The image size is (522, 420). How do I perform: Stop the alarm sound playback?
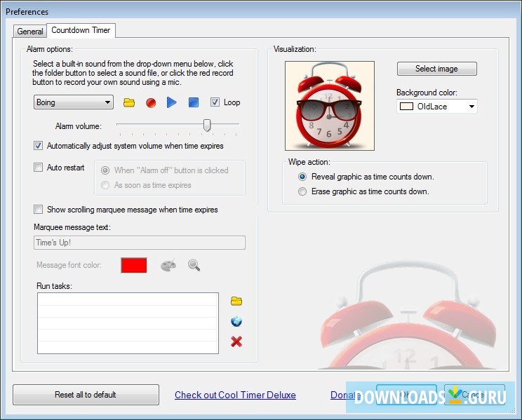pos(194,102)
